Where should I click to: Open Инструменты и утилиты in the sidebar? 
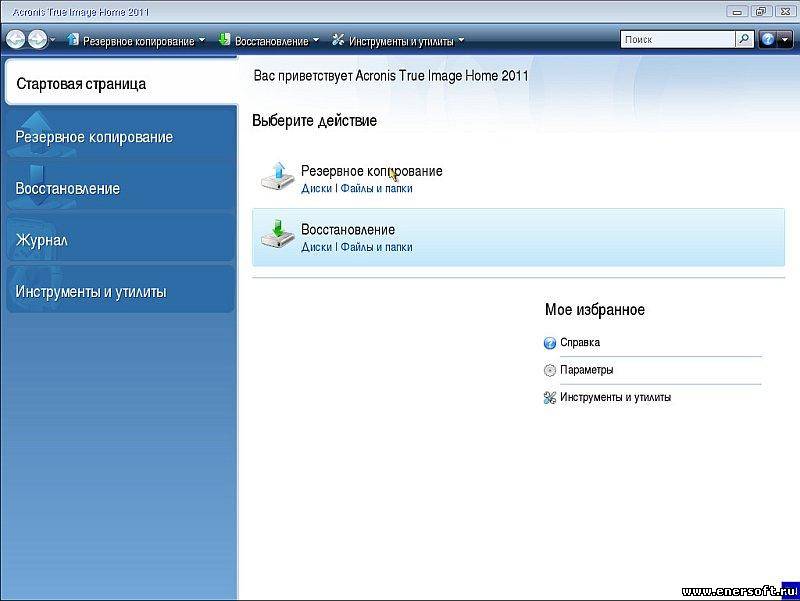coord(121,291)
